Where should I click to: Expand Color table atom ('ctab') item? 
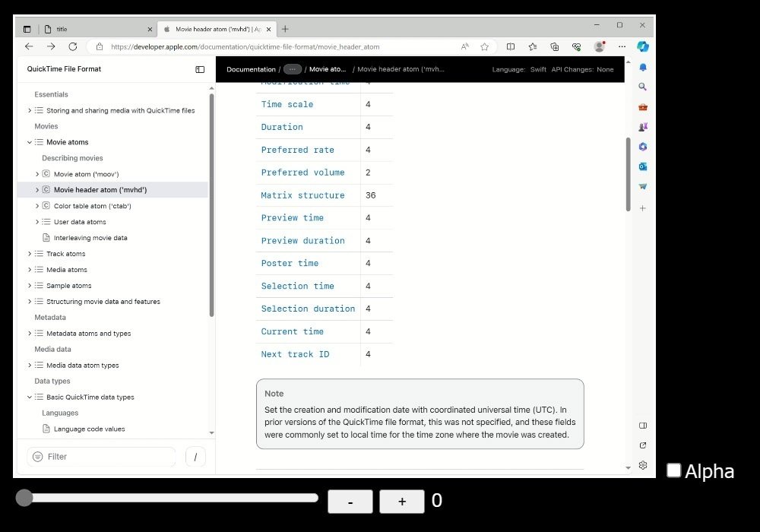pos(36,206)
